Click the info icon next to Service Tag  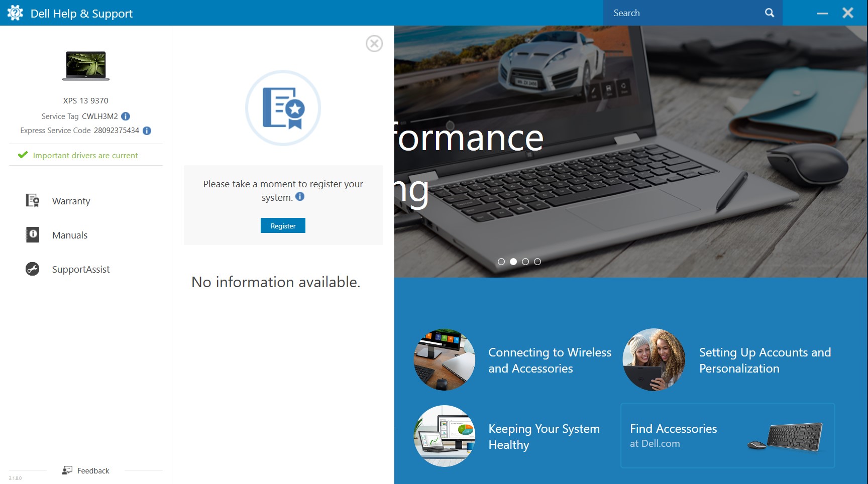tap(126, 116)
